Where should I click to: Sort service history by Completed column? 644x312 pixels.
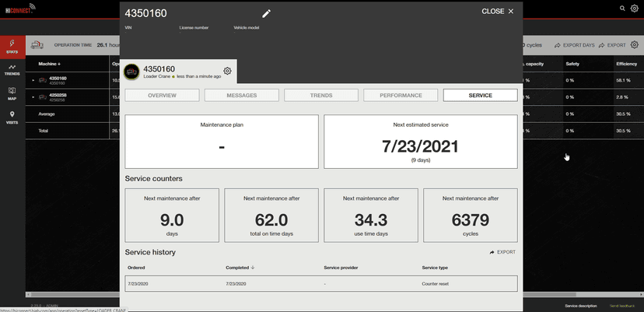pyautogui.click(x=237, y=268)
